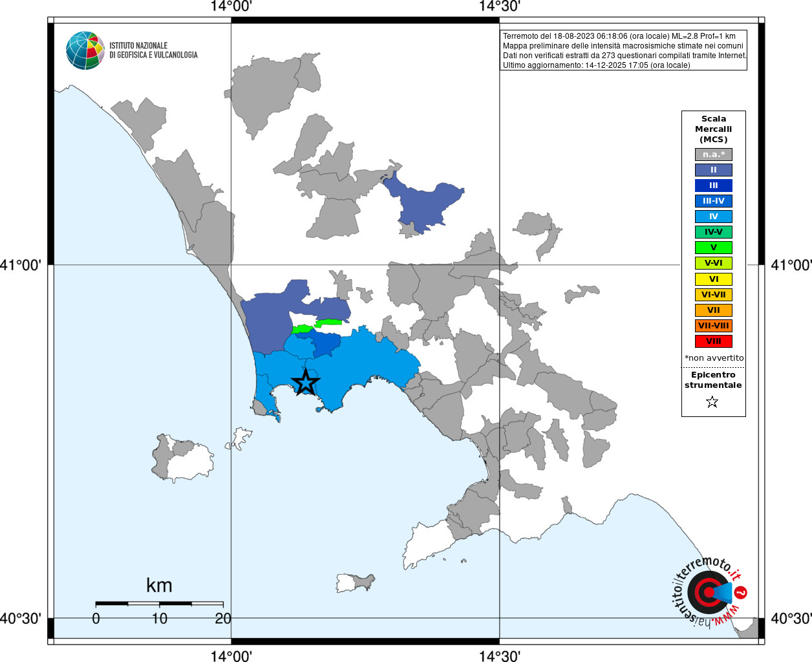The width and height of the screenshot is (812, 662).
Task: Select intensity VI yellow legend swatch
Action: 714,279
